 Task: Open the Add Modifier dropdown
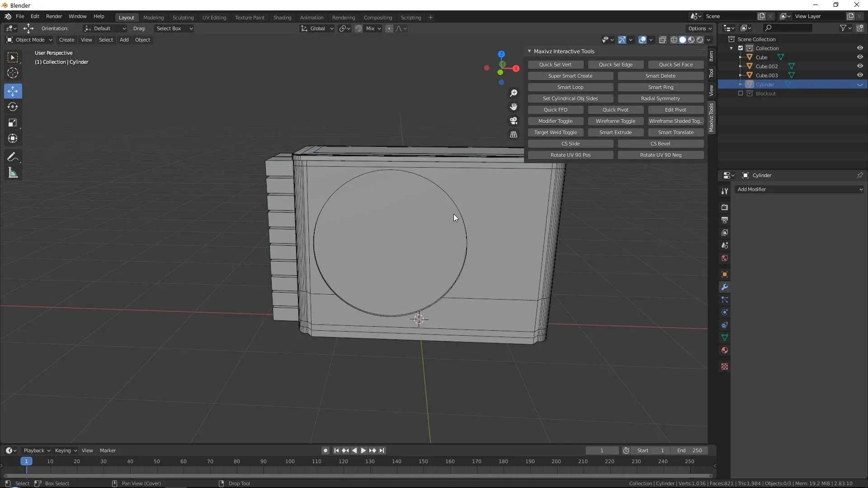(x=799, y=189)
